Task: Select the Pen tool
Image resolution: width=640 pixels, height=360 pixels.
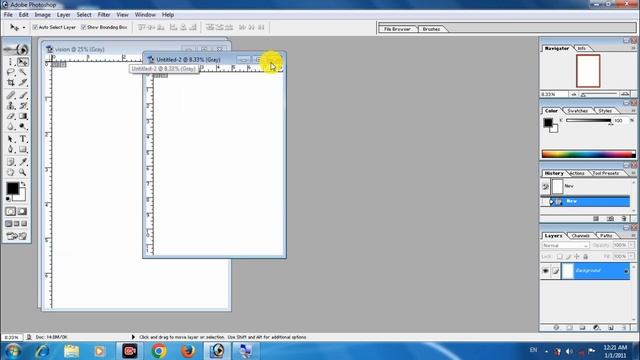Action: (x=11, y=149)
